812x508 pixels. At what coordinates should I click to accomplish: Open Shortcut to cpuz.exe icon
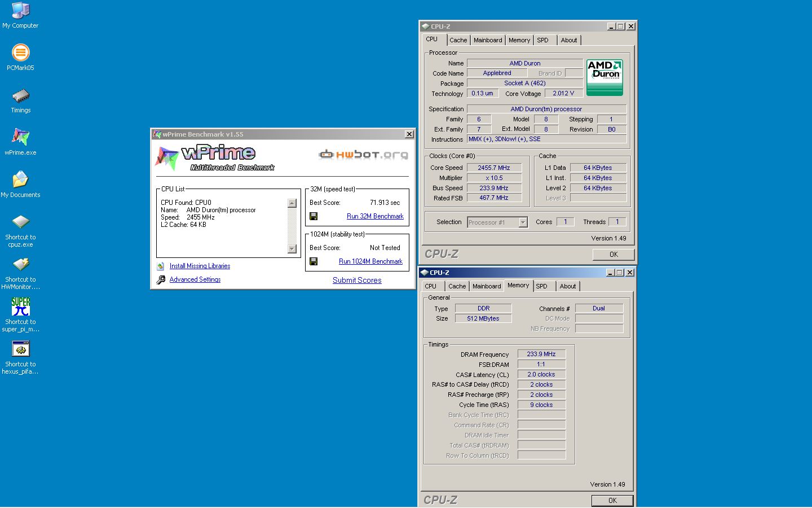tap(20, 230)
